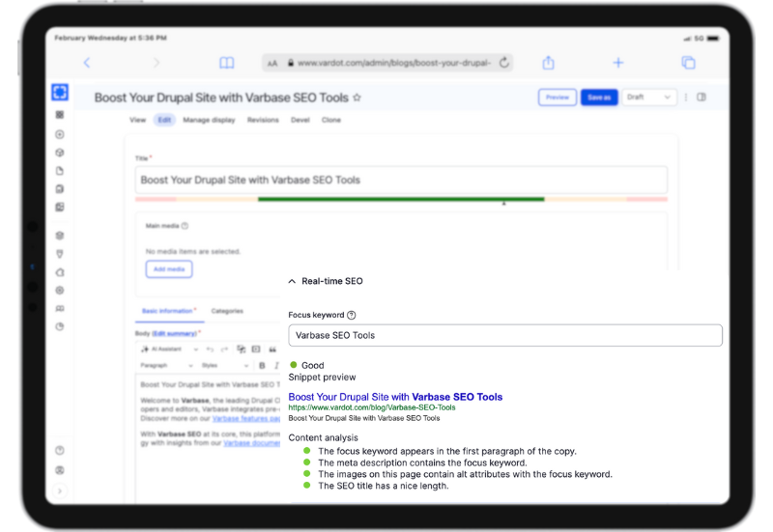Open the gear configuration icon in sidebar
The height and width of the screenshot is (532, 773).
pos(60,290)
